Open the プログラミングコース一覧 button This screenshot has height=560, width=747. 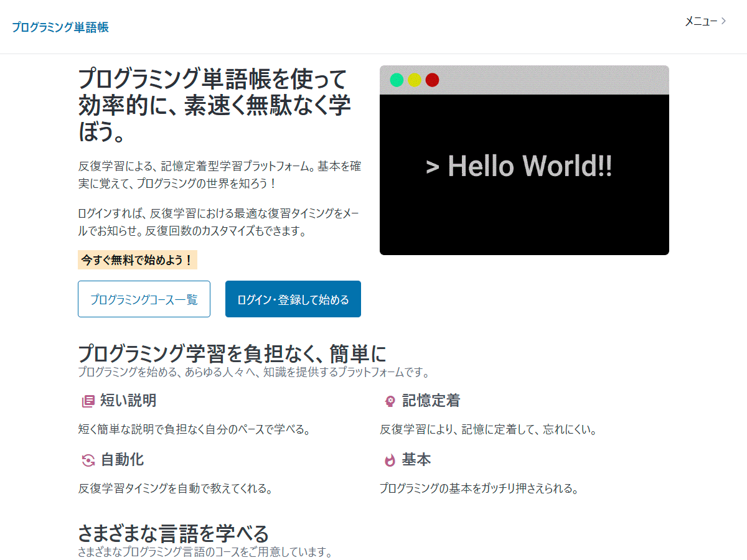pyautogui.click(x=144, y=299)
